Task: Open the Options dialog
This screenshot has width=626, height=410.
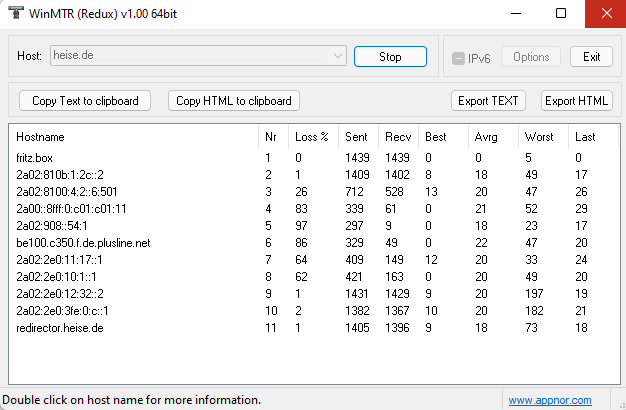Action: pos(531,57)
